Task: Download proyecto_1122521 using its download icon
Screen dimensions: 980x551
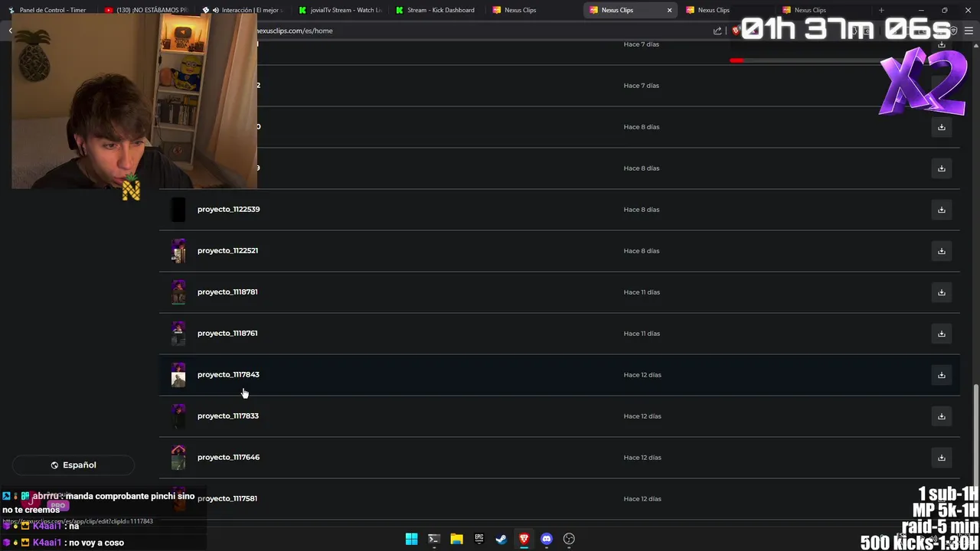Action: coord(942,251)
